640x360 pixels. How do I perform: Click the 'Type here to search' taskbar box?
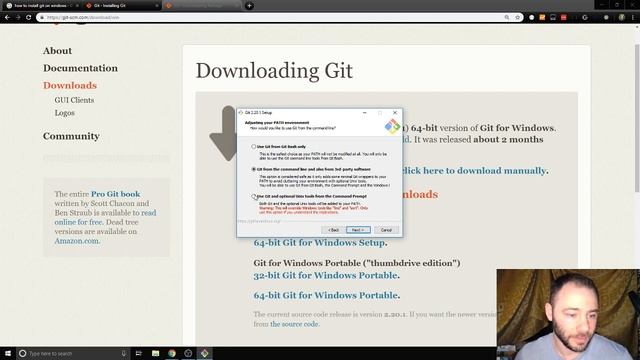(73, 353)
